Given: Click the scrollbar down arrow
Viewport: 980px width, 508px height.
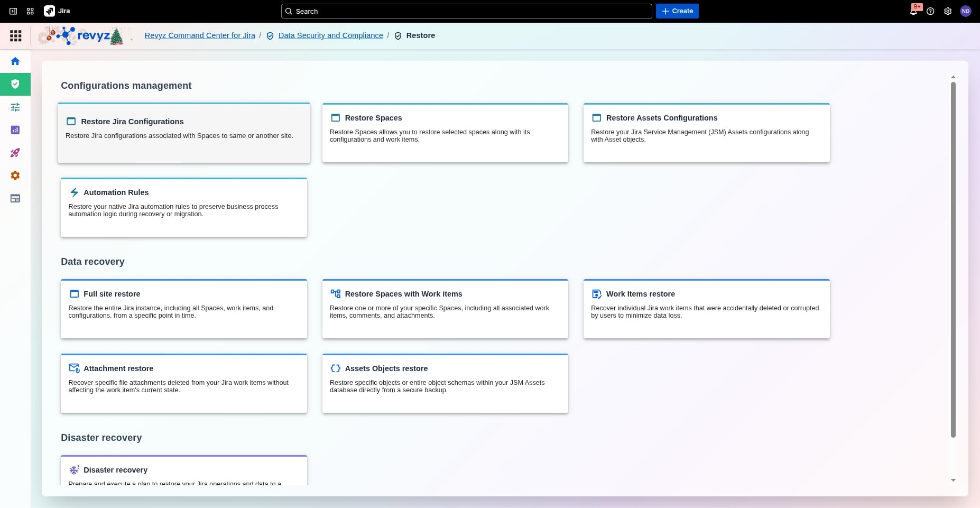Looking at the screenshot, I should point(953,480).
